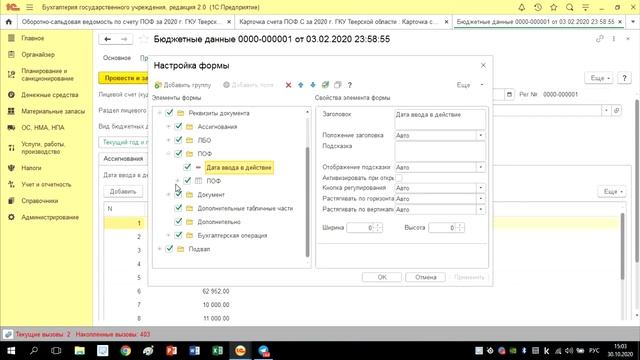
Task: Expand the ЛБО tree node
Action: [168, 140]
